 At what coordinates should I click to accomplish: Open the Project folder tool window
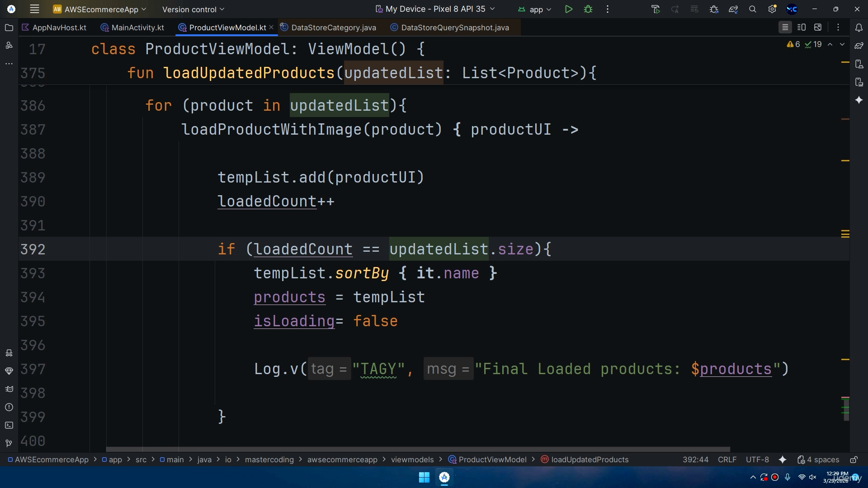coord(9,28)
